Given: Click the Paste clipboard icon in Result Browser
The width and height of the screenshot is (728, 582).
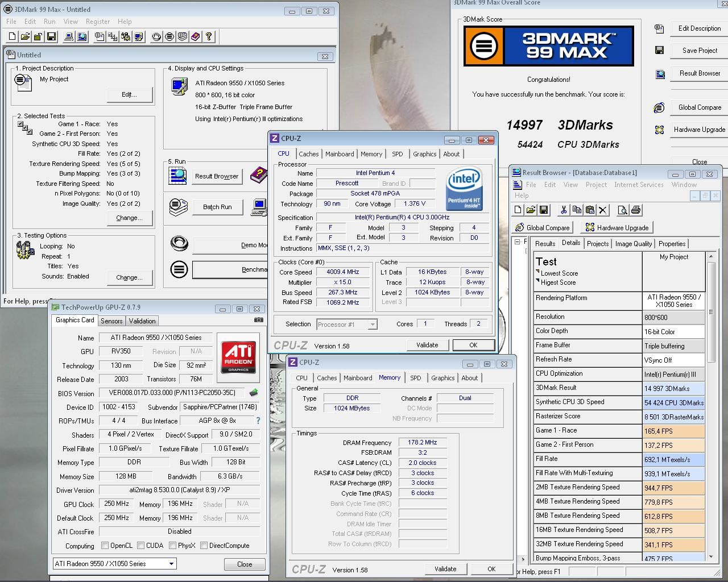Looking at the screenshot, I should 590,210.
